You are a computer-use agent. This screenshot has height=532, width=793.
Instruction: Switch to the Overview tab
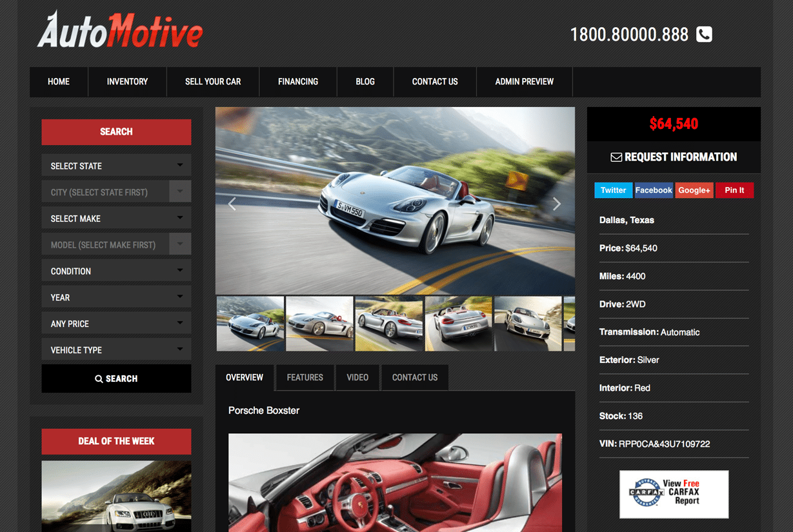click(x=245, y=378)
